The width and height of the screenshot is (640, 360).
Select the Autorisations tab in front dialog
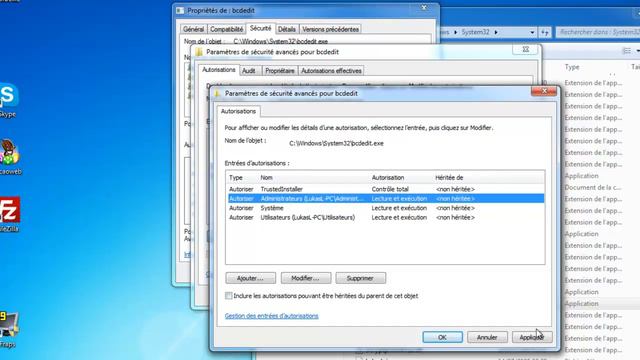(x=238, y=111)
